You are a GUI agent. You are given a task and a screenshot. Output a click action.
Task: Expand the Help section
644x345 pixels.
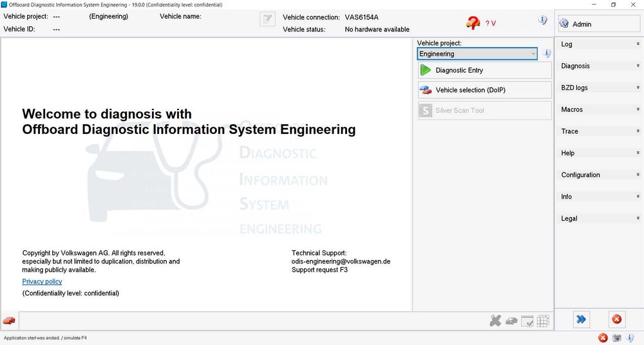point(600,153)
